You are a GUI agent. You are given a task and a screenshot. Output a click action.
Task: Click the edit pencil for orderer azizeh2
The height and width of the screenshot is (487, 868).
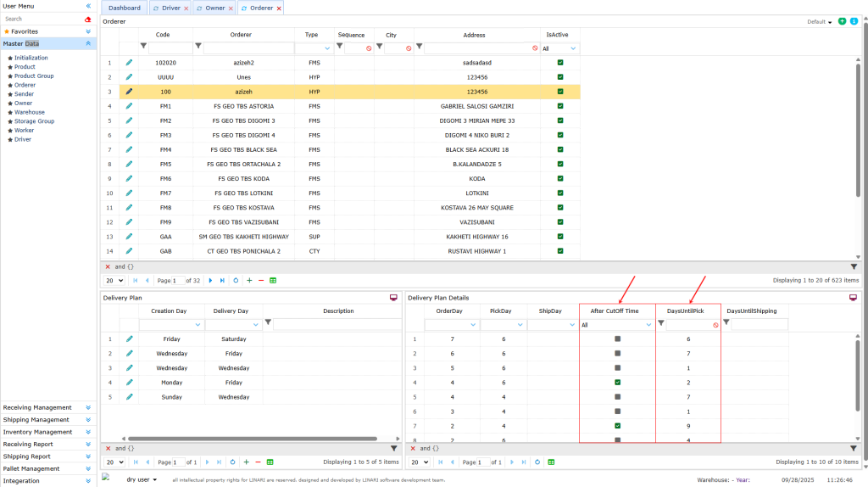coord(130,63)
